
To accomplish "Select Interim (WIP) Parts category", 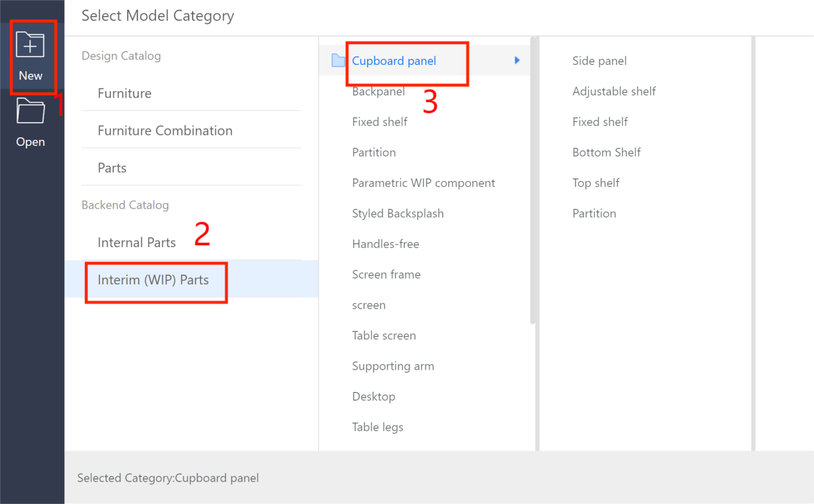I will point(153,280).
